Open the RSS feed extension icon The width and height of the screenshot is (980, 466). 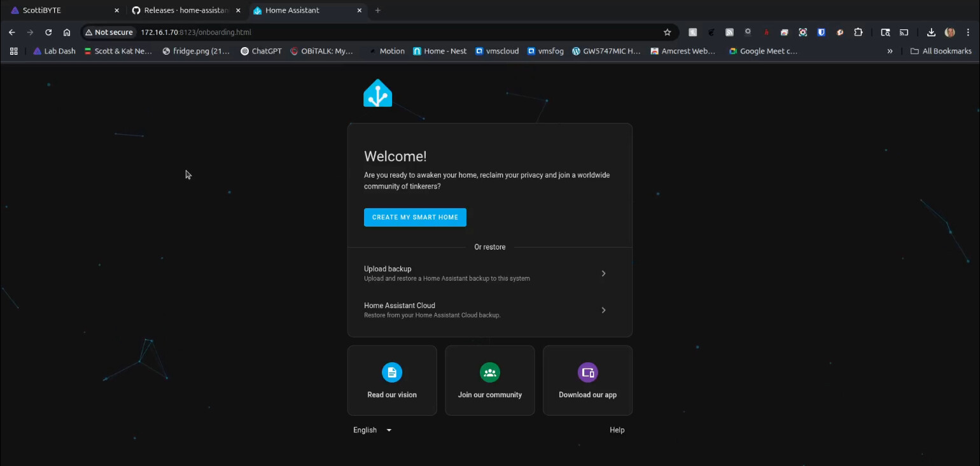(729, 32)
